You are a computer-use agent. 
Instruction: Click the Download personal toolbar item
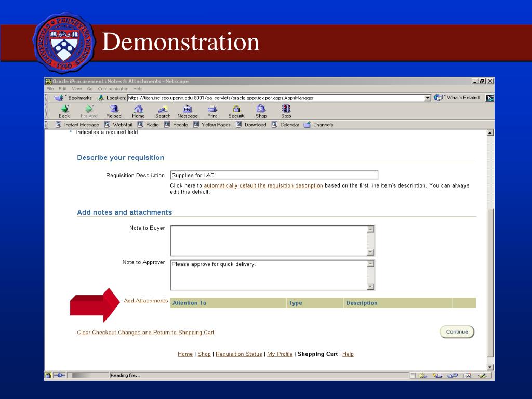pyautogui.click(x=251, y=125)
